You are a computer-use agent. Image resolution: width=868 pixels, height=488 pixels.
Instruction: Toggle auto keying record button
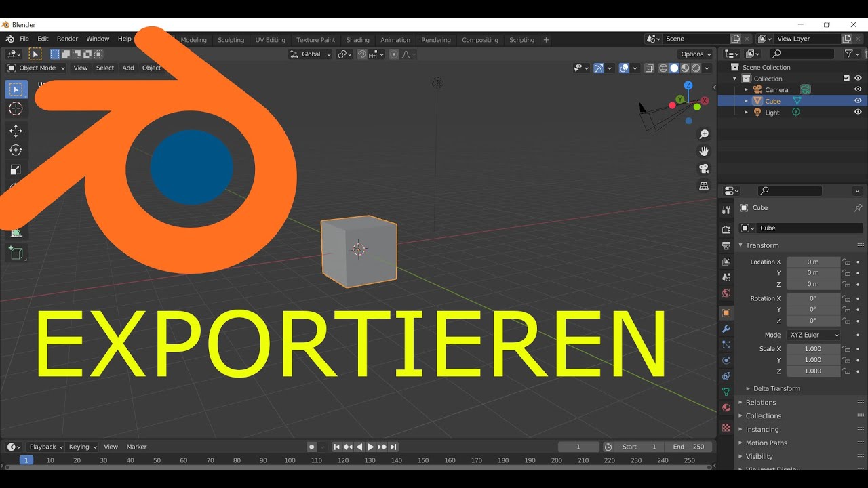(312, 447)
